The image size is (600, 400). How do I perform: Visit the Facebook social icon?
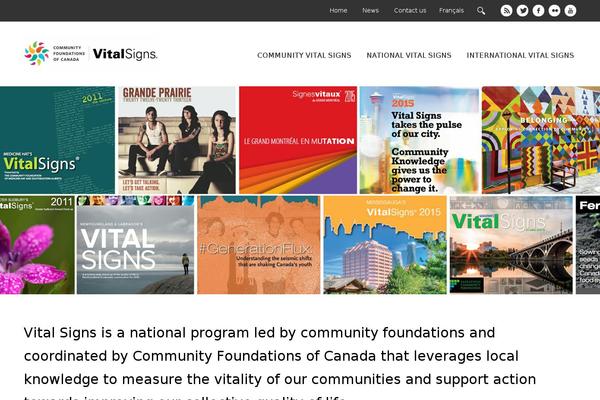click(538, 11)
